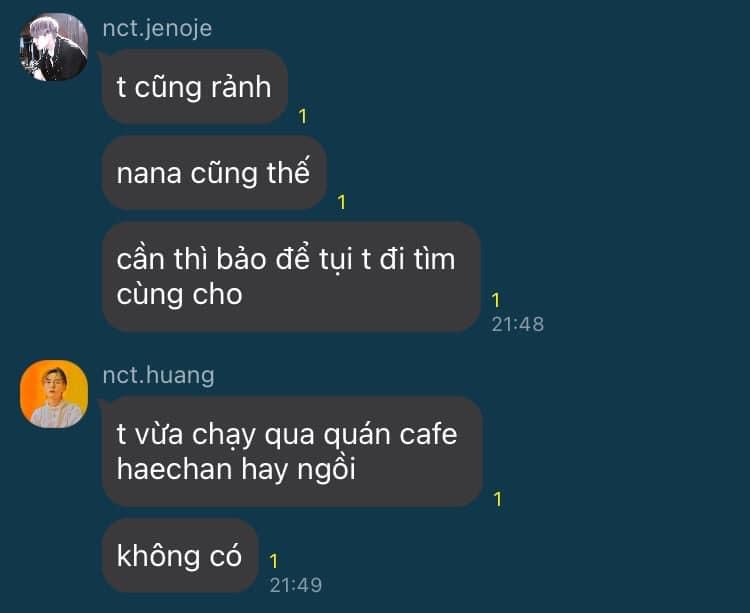Select the "cần thì bảo để tụi t" message
Screen dimensions: 750x613
pyautogui.click(x=291, y=277)
